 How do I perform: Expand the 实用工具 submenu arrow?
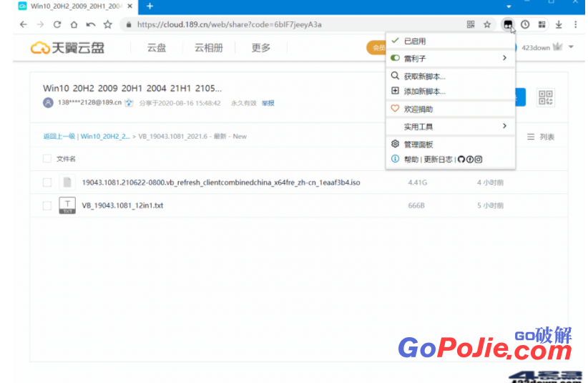[504, 126]
